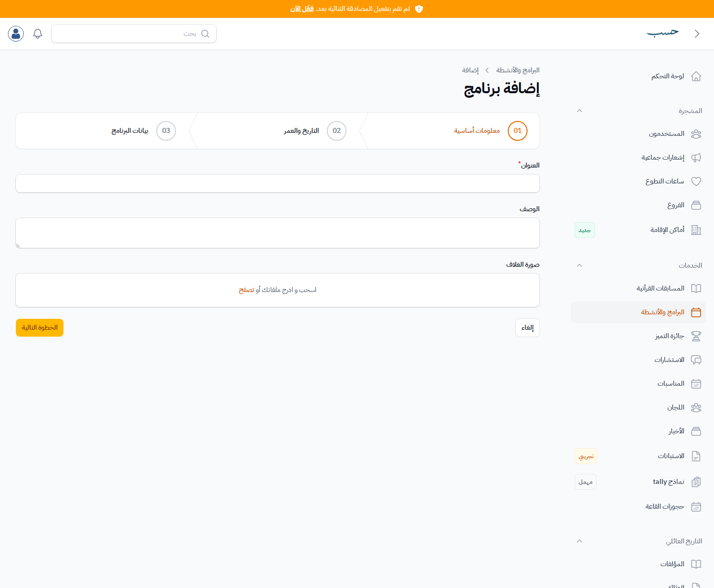Screen dimensions: 714x588
Task: Click the chat icon beside الاستشارات
Action: pos(696,360)
